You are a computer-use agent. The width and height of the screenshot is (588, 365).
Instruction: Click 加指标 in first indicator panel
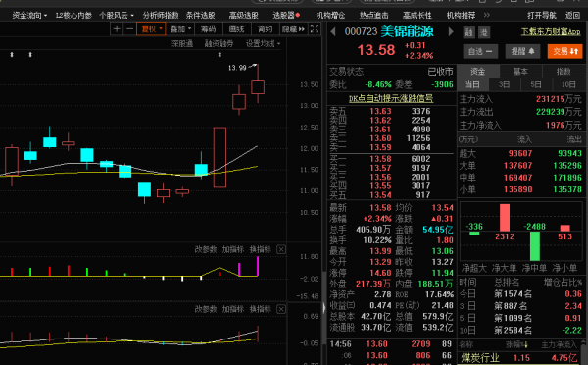(x=233, y=250)
